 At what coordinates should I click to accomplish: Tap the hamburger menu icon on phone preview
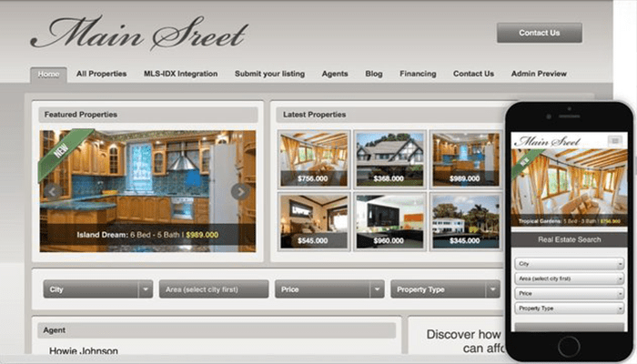[x=615, y=140]
